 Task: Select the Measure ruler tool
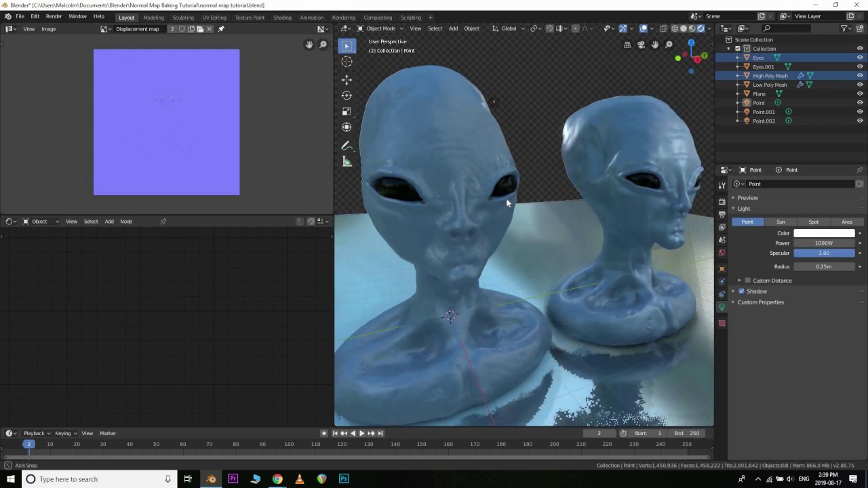click(347, 161)
